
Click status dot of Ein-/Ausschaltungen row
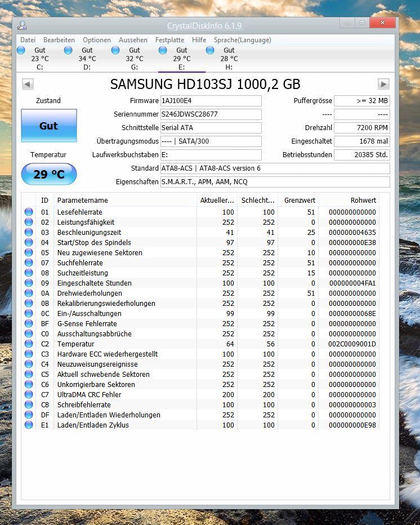click(29, 313)
